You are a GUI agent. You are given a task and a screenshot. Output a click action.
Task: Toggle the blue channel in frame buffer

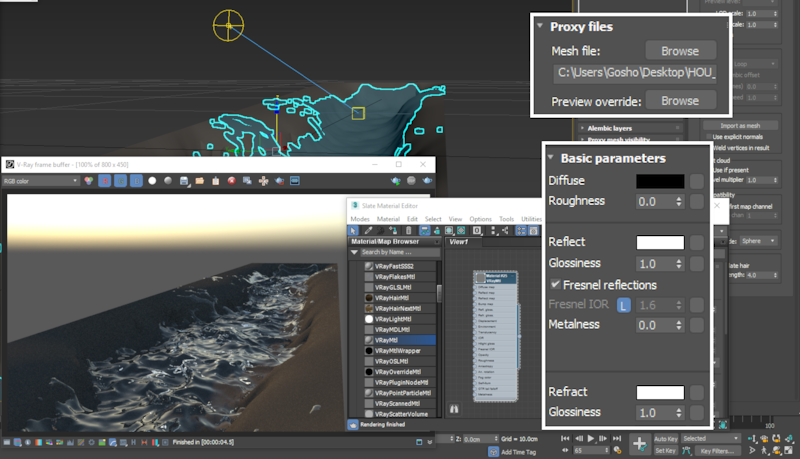click(136, 181)
